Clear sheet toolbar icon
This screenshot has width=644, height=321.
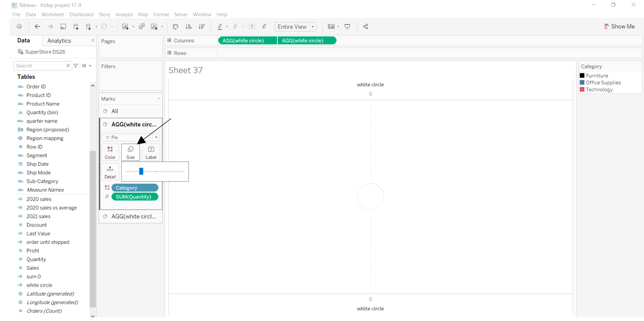click(x=154, y=26)
